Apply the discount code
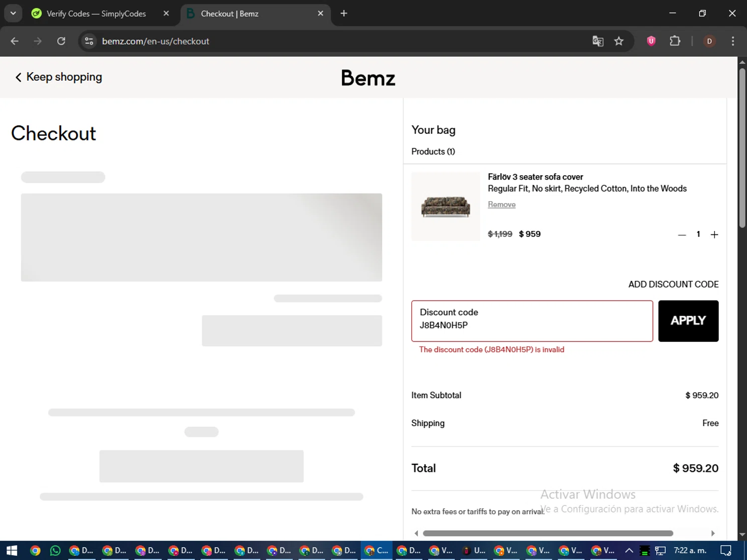 (x=688, y=321)
